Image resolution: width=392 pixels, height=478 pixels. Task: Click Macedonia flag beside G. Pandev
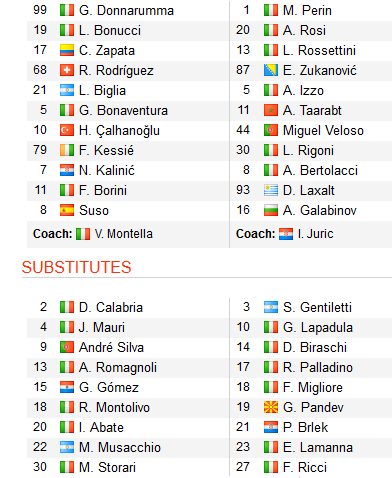click(271, 407)
